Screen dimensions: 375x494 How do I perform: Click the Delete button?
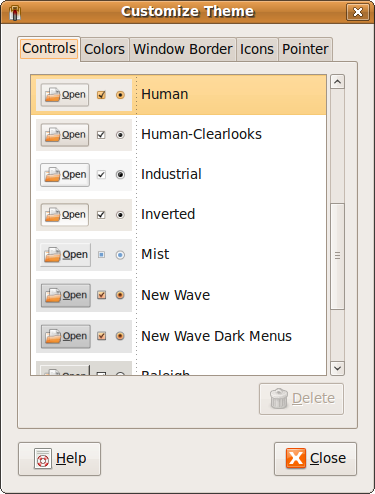301,399
